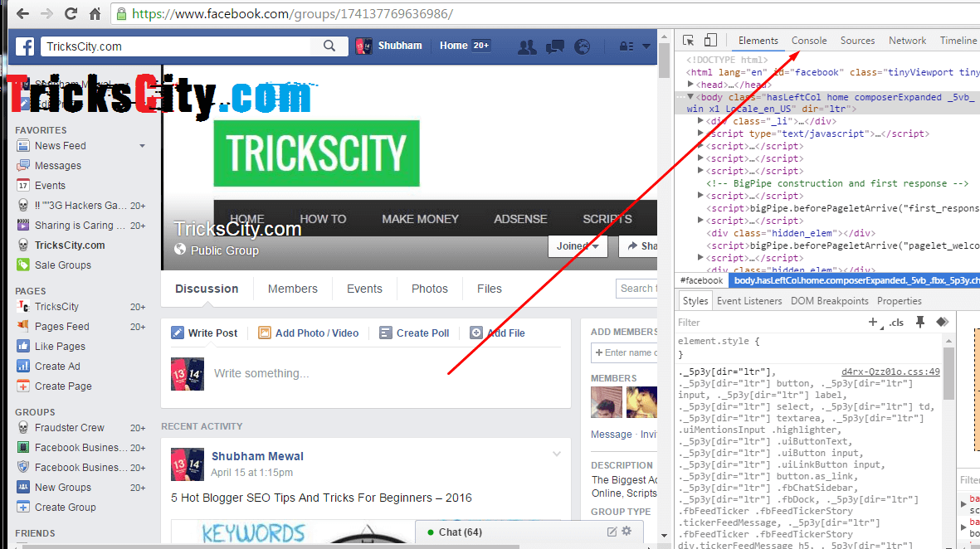Expand the script type text/javascript node

(x=700, y=134)
